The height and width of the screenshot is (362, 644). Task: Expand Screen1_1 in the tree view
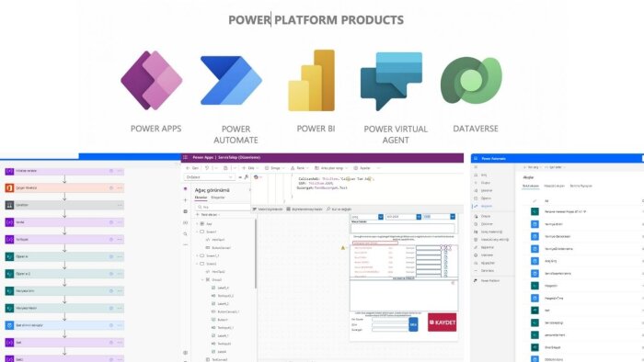197,255
